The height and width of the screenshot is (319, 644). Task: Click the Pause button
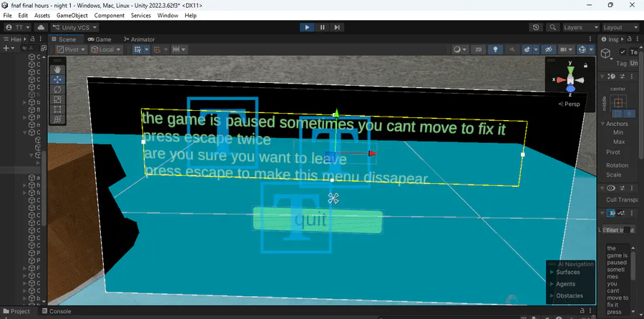(322, 27)
